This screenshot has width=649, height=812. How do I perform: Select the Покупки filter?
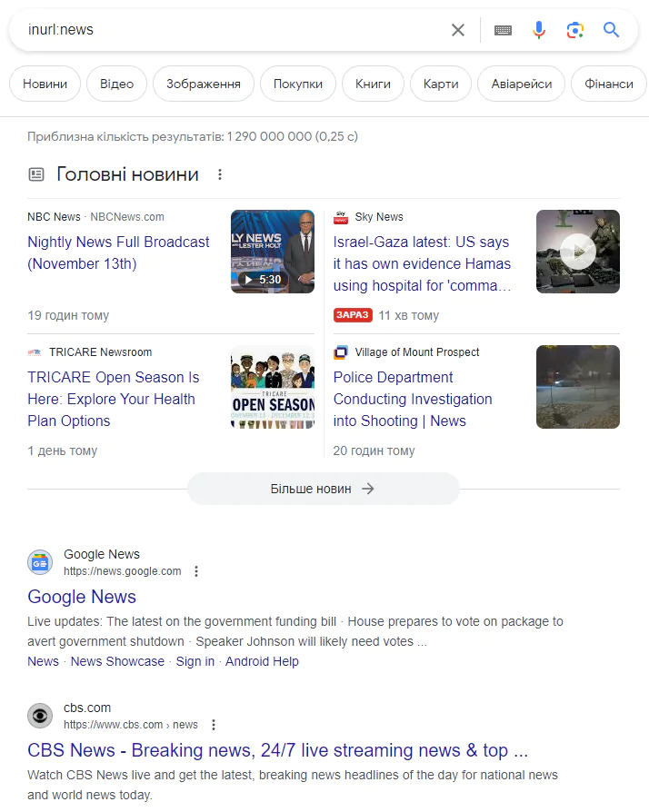pyautogui.click(x=298, y=84)
